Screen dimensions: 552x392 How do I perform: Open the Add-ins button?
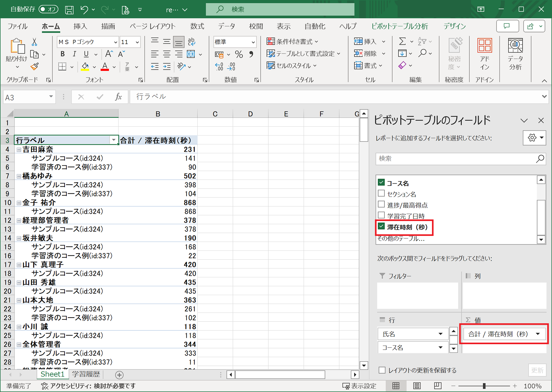(485, 54)
